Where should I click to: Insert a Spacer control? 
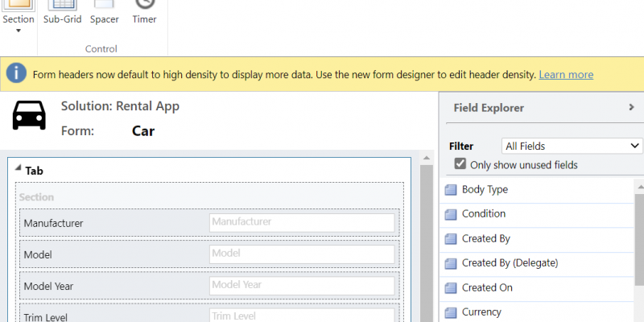105,12
